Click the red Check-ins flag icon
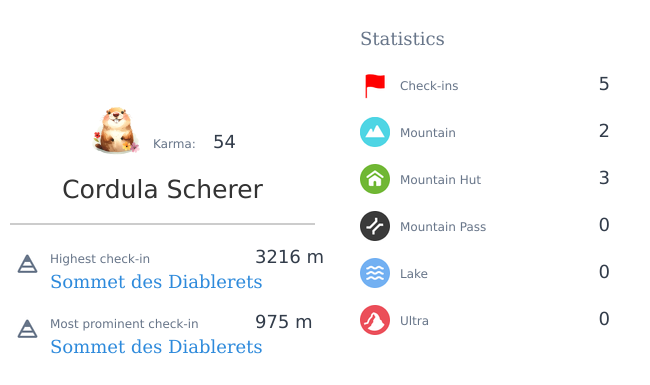The image size is (650, 385). [375, 85]
